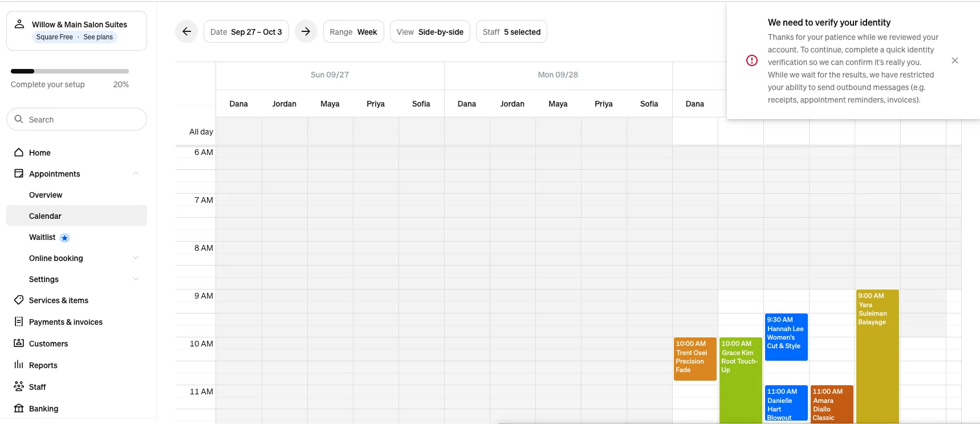Go to previous week with back arrow

[186, 32]
